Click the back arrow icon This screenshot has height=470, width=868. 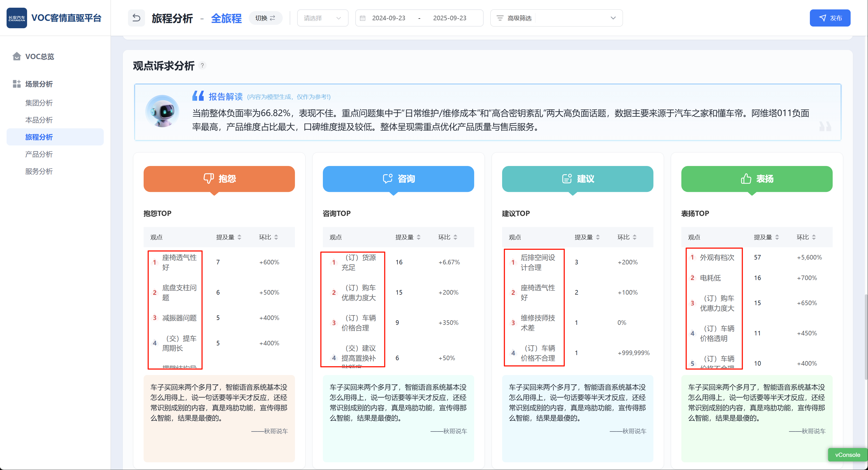click(x=136, y=18)
